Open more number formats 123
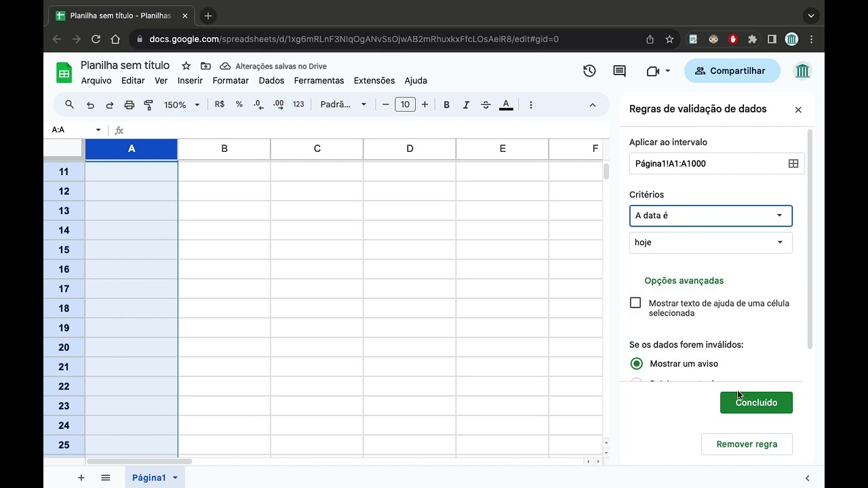Viewport: 868px width, 488px height. [298, 104]
